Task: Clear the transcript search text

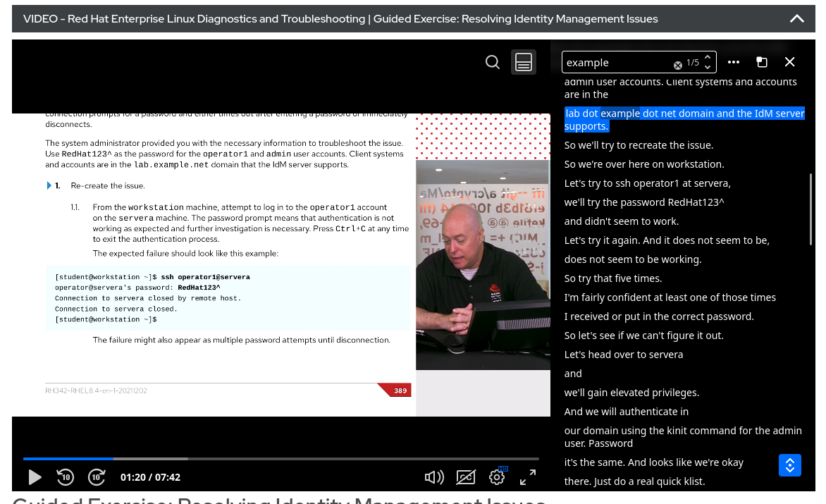Action: tap(677, 66)
